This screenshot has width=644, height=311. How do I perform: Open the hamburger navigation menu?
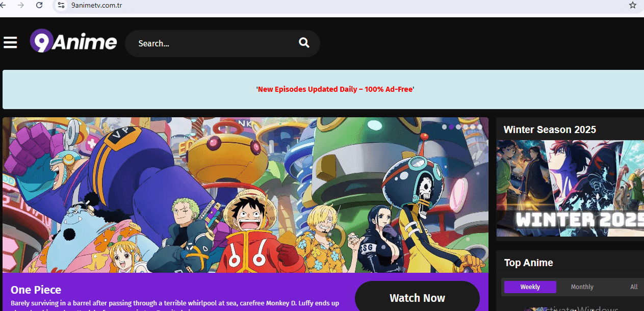[x=10, y=42]
